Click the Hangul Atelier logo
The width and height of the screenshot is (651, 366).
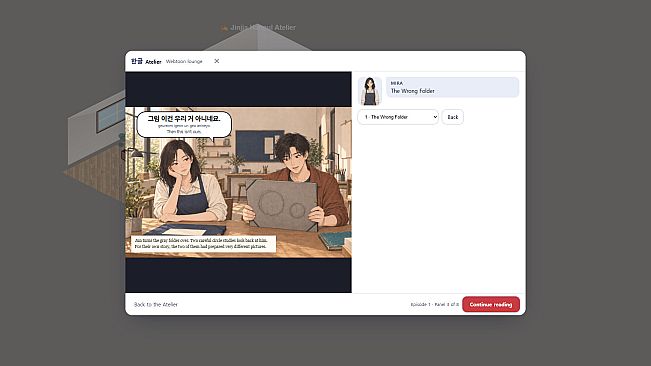(146, 61)
